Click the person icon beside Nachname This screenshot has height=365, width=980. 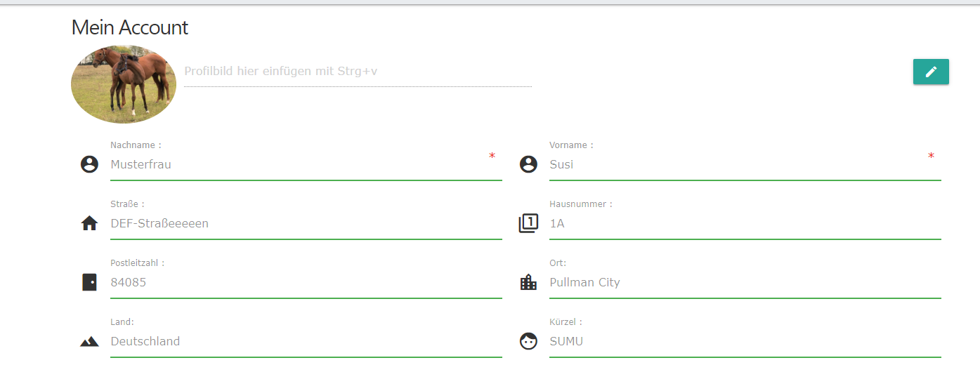[x=89, y=164]
